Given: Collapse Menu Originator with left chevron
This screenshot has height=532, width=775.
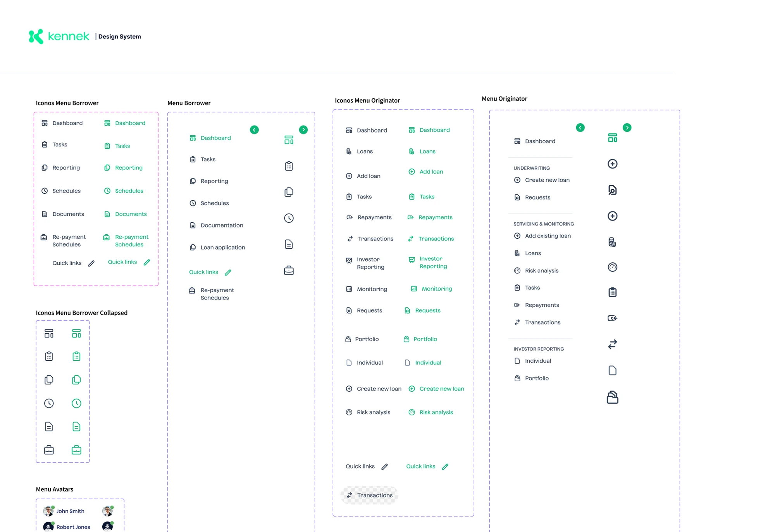Looking at the screenshot, I should pyautogui.click(x=580, y=127).
